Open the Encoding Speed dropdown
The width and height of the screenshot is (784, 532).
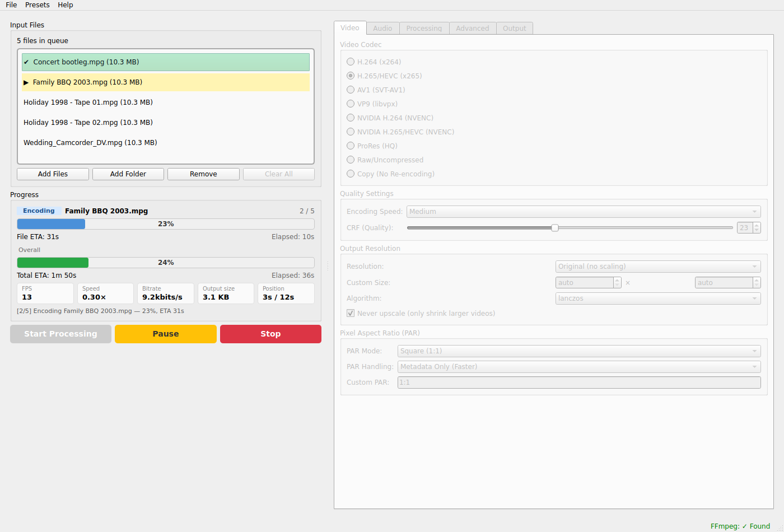point(584,212)
